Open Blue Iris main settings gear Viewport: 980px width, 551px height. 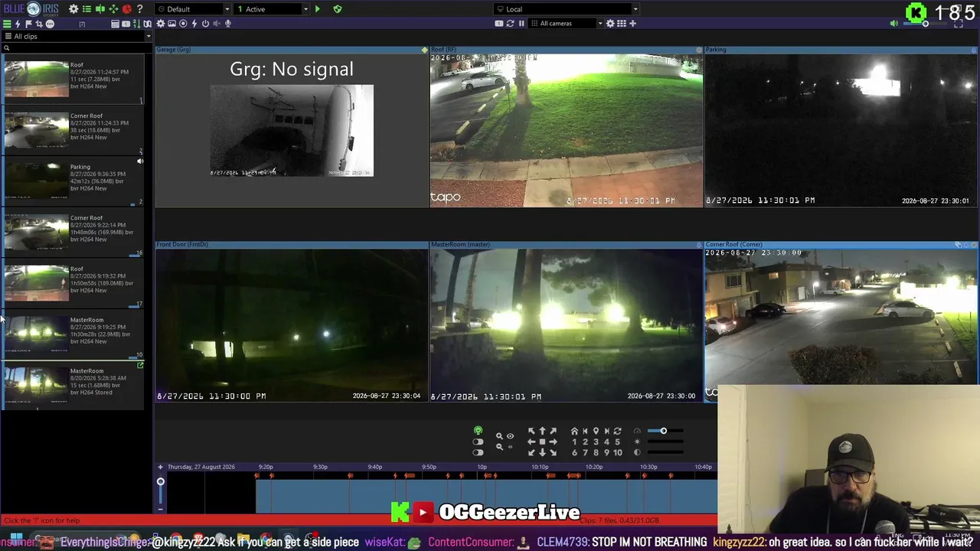tap(73, 9)
